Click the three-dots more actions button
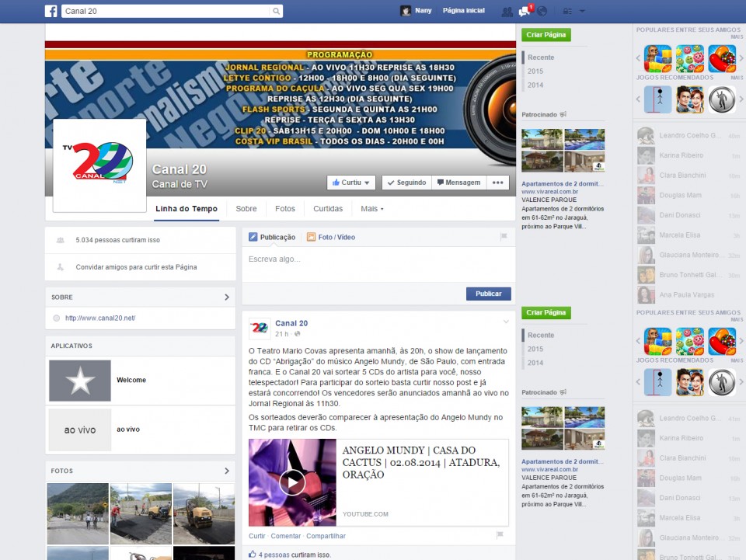The height and width of the screenshot is (560, 746). 498,183
